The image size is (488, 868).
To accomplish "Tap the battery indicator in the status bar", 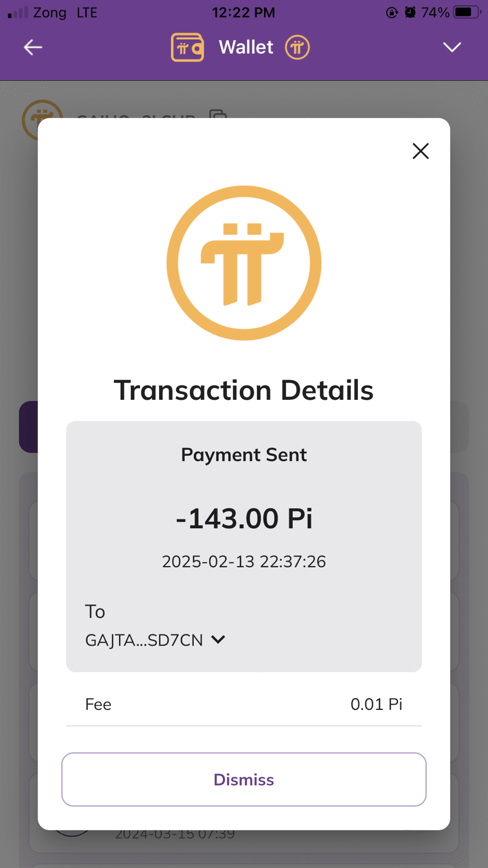I will click(x=467, y=12).
